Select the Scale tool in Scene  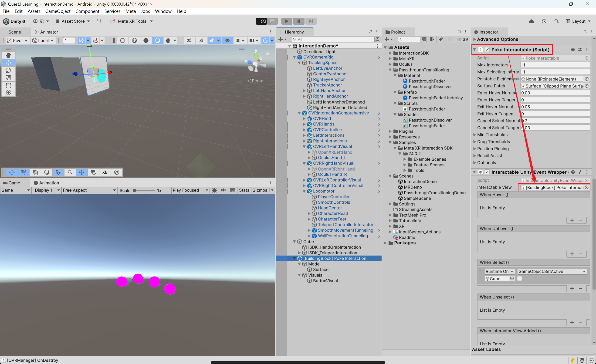tap(8, 78)
